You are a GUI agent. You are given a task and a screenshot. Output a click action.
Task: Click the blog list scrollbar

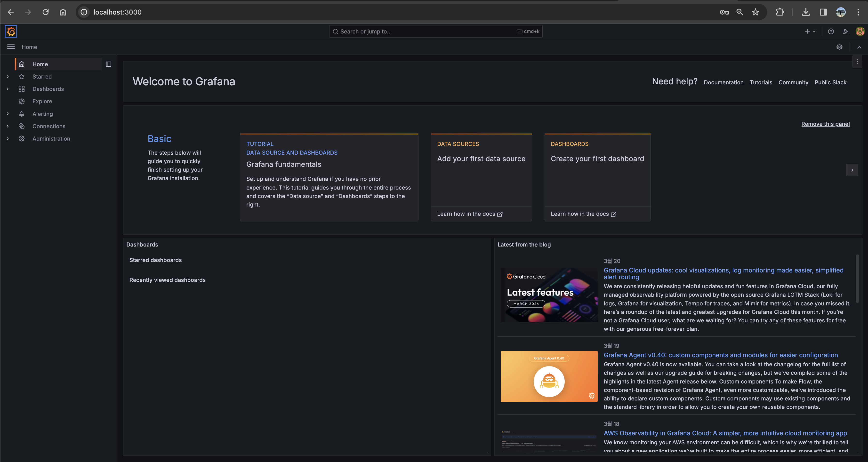point(857,278)
